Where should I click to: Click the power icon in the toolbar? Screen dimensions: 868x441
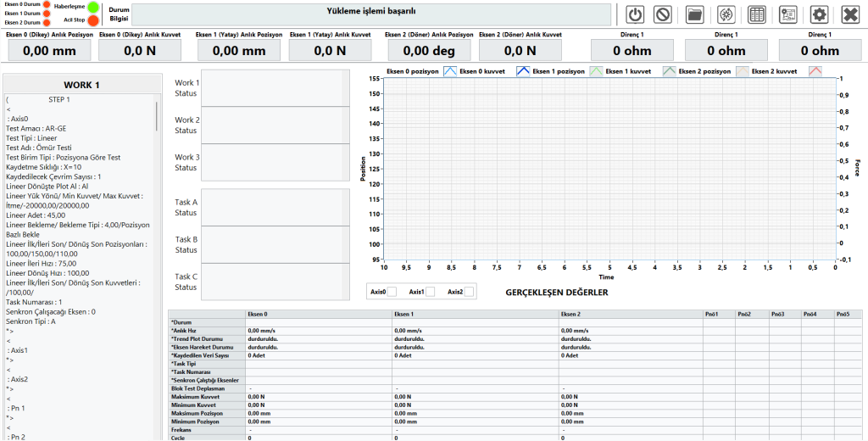click(636, 14)
